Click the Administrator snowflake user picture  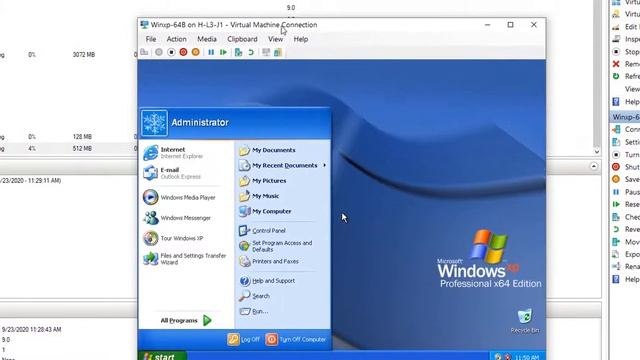(154, 122)
